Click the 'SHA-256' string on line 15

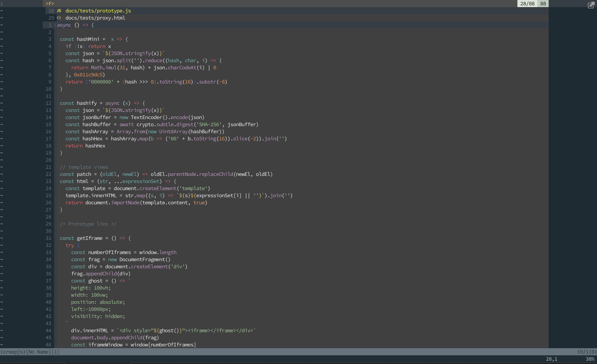pyautogui.click(x=209, y=125)
